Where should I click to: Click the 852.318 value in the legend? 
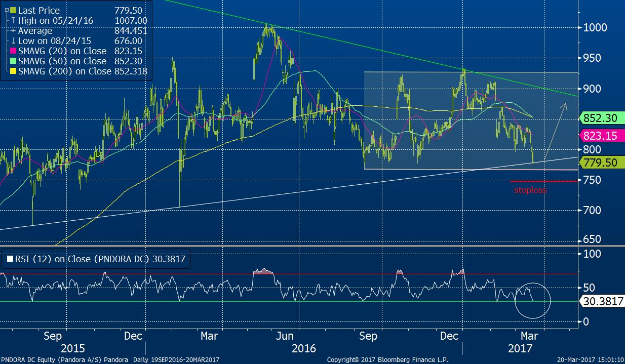coord(131,71)
